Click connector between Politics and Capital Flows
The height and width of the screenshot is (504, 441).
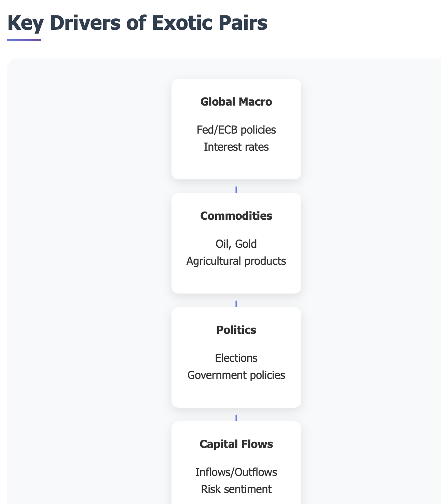click(236, 418)
